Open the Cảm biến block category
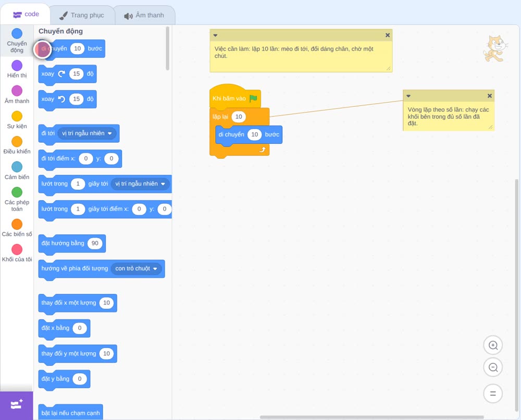 pos(17,171)
